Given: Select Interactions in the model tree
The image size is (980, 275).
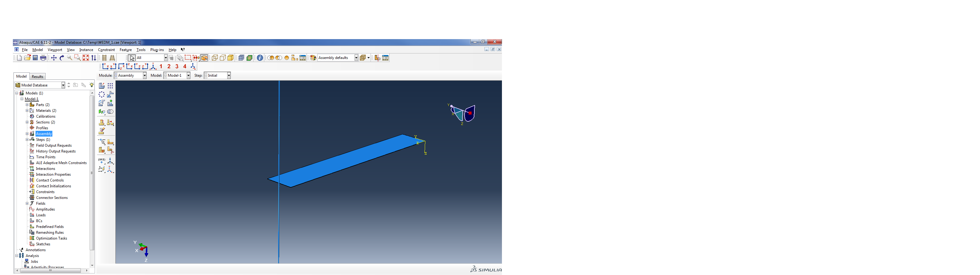Looking at the screenshot, I should point(45,169).
